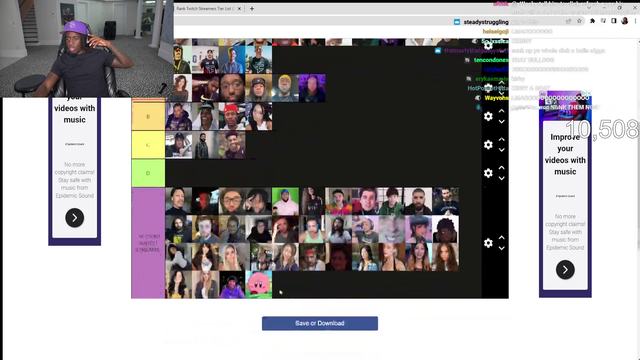
Task: Select the pink Kirby thumbnail
Action: click(259, 285)
